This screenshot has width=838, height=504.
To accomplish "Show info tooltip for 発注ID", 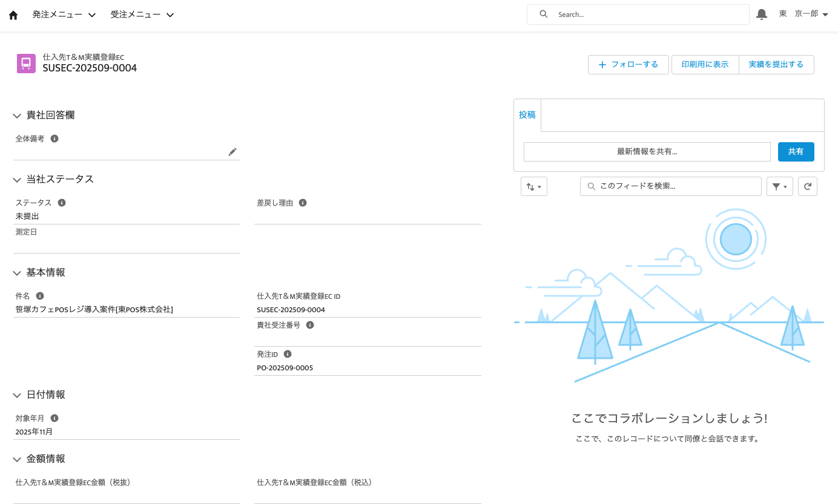I will pyautogui.click(x=288, y=354).
